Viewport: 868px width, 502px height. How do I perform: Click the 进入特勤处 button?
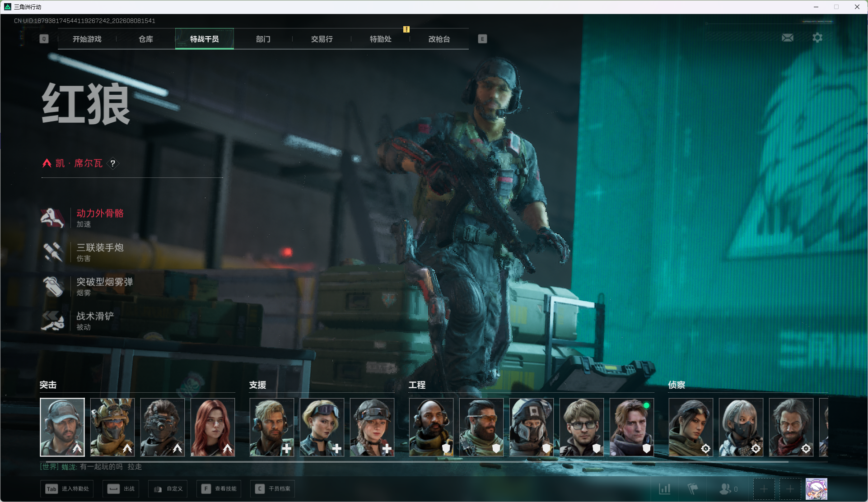pyautogui.click(x=67, y=489)
